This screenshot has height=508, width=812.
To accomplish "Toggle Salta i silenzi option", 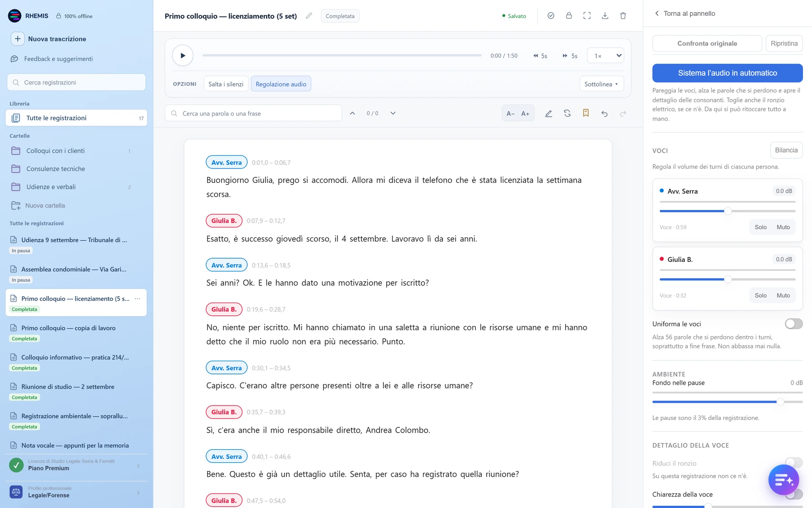I will click(226, 84).
